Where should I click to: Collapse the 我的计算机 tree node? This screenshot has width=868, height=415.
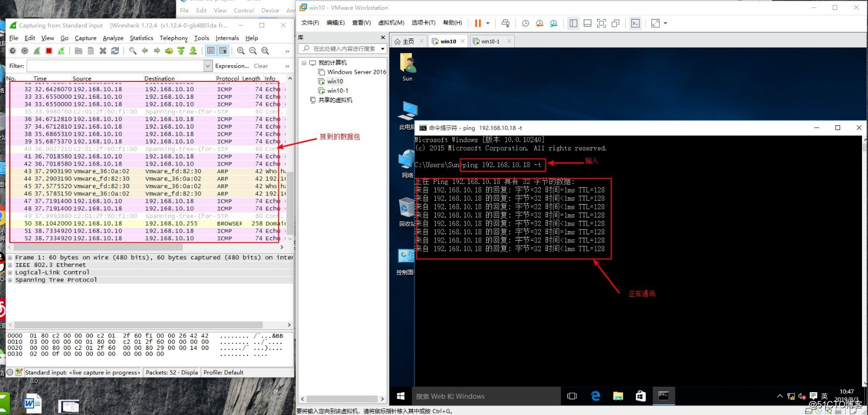(x=304, y=62)
